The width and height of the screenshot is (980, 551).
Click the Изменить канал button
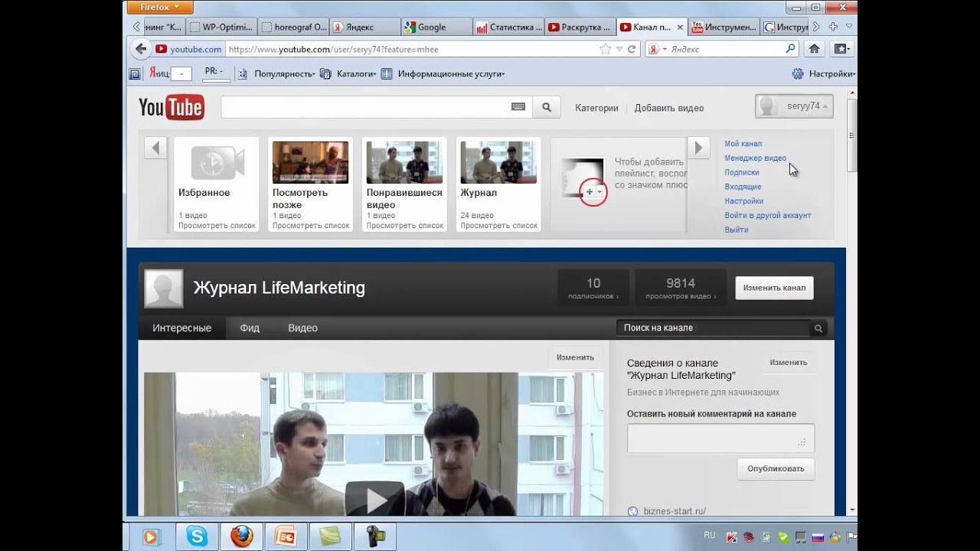(x=774, y=288)
